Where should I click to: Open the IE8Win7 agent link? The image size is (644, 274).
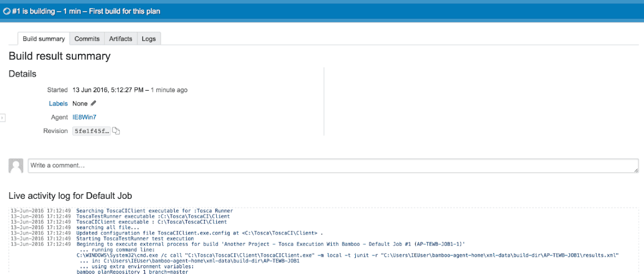click(x=84, y=117)
